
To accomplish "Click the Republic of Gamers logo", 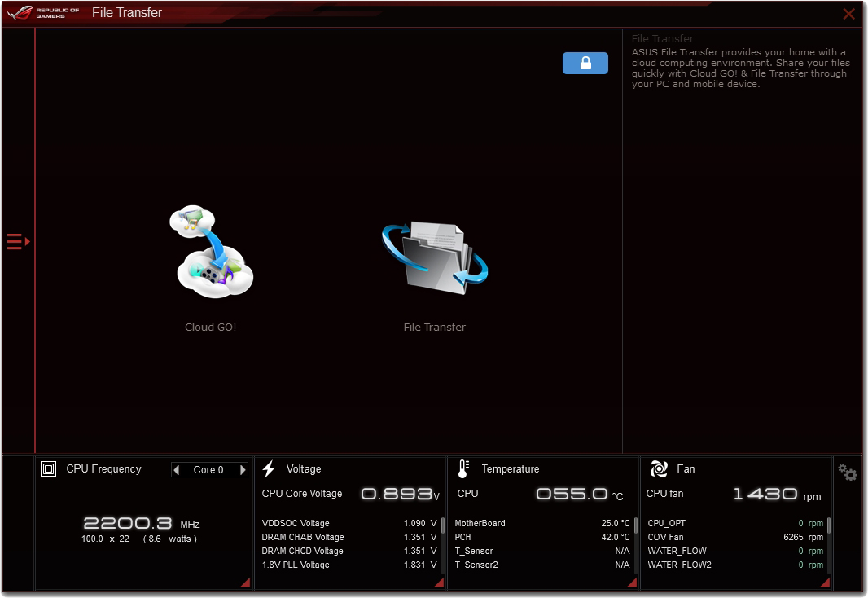I will (44, 13).
